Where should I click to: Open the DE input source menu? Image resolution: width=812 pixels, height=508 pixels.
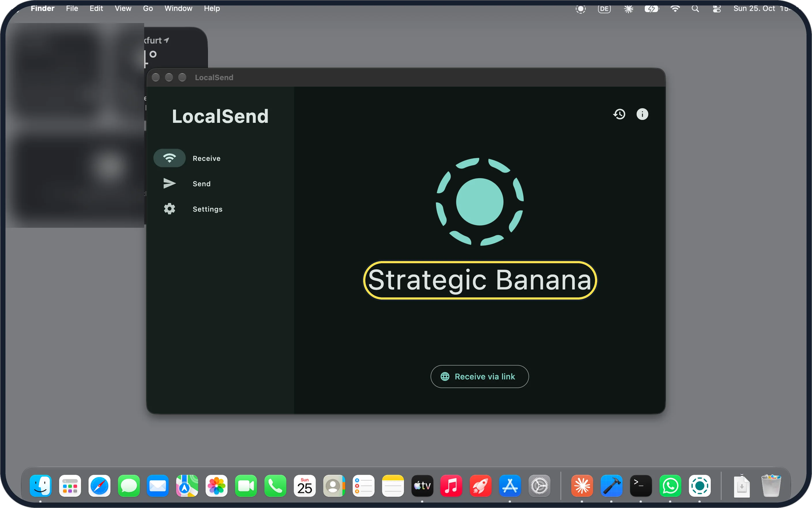tap(604, 9)
